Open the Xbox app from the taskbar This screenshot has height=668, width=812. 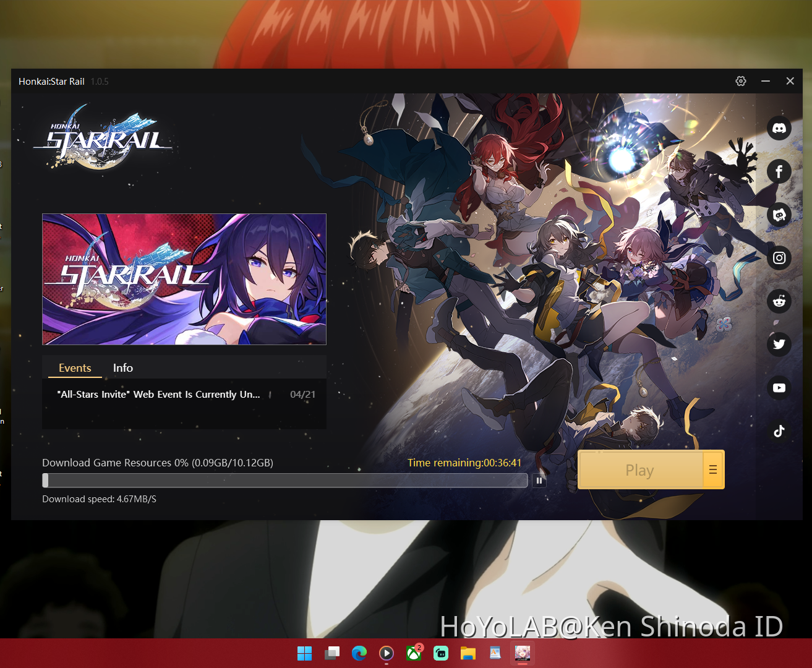[414, 653]
